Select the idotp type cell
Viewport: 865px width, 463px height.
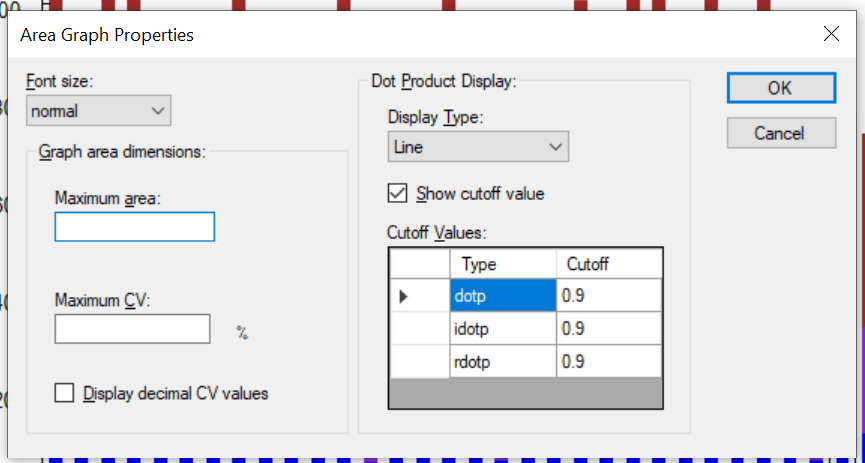503,328
